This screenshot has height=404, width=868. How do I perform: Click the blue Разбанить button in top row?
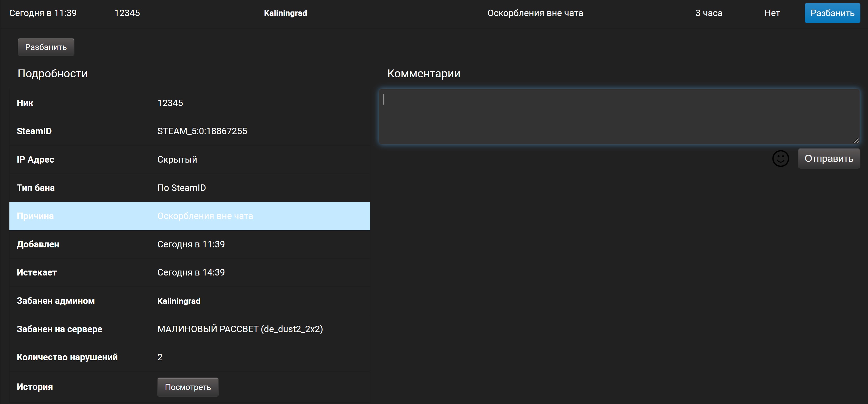coord(832,13)
